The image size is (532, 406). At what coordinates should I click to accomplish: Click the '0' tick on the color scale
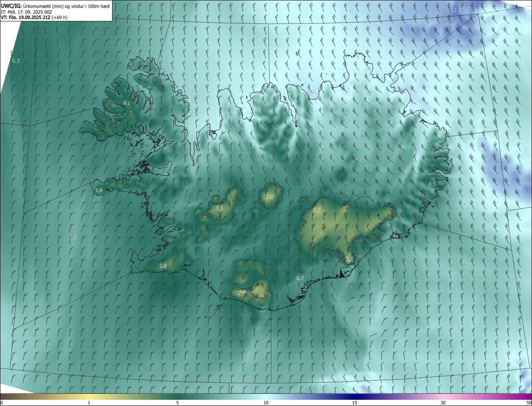click(2, 403)
